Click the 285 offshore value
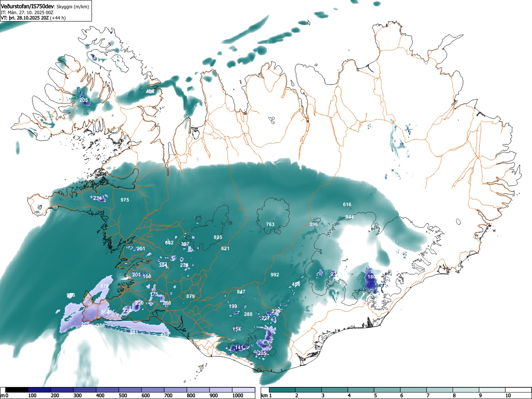Image resolution: width=532 pixels, height=399 pixels. click(x=134, y=332)
